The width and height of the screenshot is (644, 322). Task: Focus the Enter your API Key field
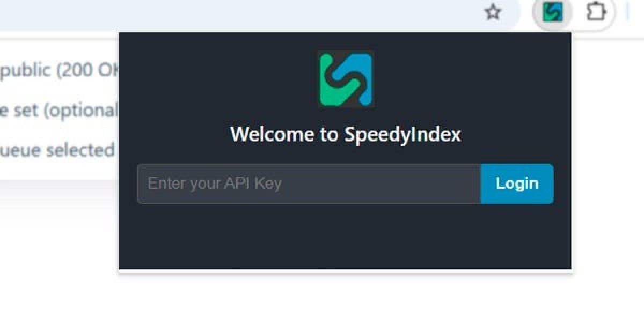click(309, 184)
